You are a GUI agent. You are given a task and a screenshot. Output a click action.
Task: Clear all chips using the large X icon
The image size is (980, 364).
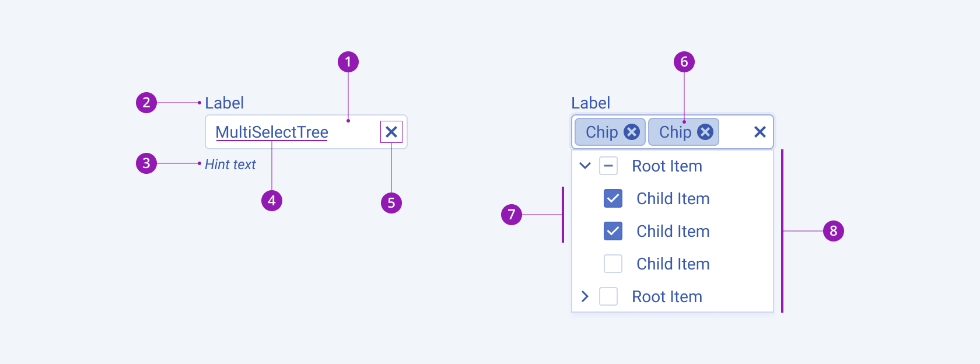tap(759, 132)
